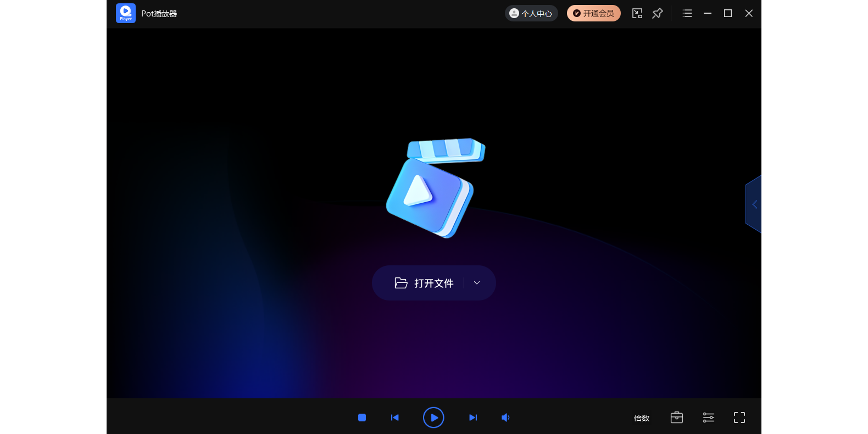Click 打开文件 to open a file

424,283
